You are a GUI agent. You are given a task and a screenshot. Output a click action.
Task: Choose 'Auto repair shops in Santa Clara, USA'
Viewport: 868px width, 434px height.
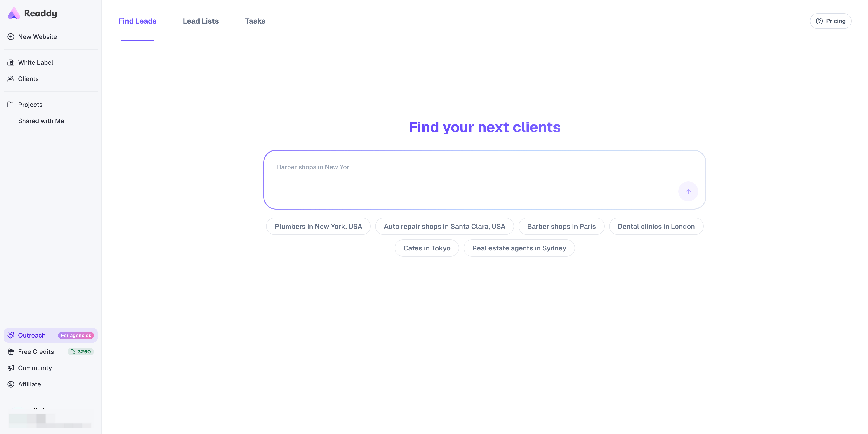(444, 226)
